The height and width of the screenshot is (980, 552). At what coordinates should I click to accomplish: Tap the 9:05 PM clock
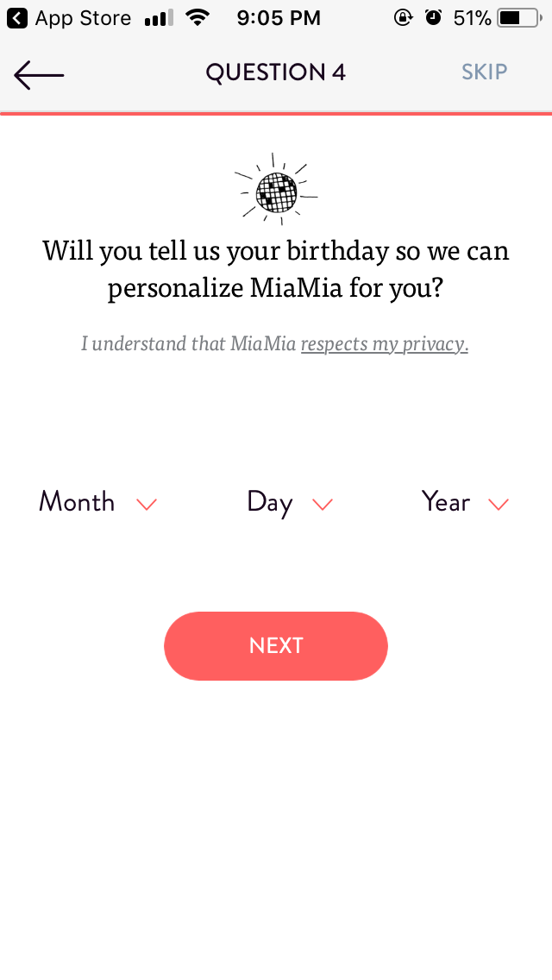click(278, 17)
